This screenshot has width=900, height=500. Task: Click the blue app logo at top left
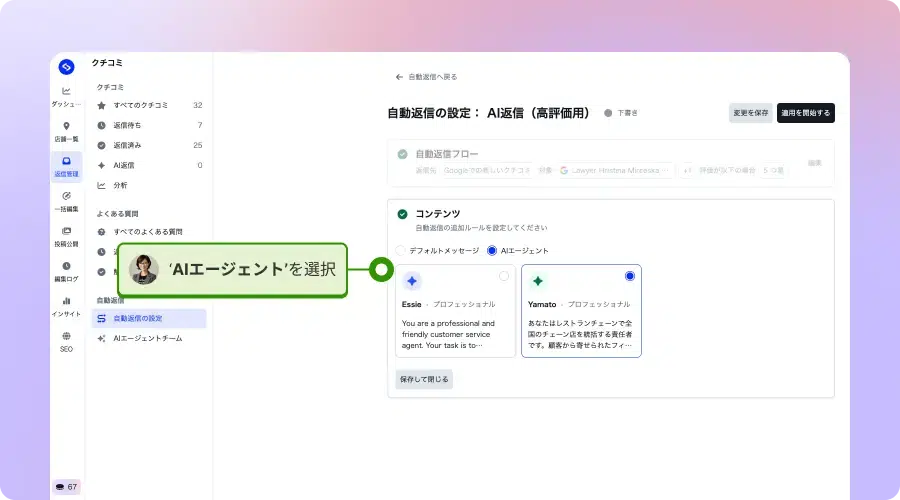pos(67,67)
